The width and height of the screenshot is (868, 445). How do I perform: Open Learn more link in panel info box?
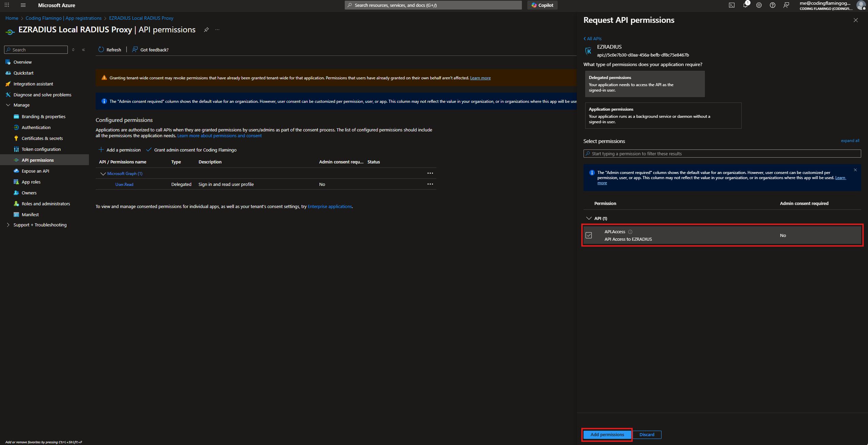[x=840, y=178]
